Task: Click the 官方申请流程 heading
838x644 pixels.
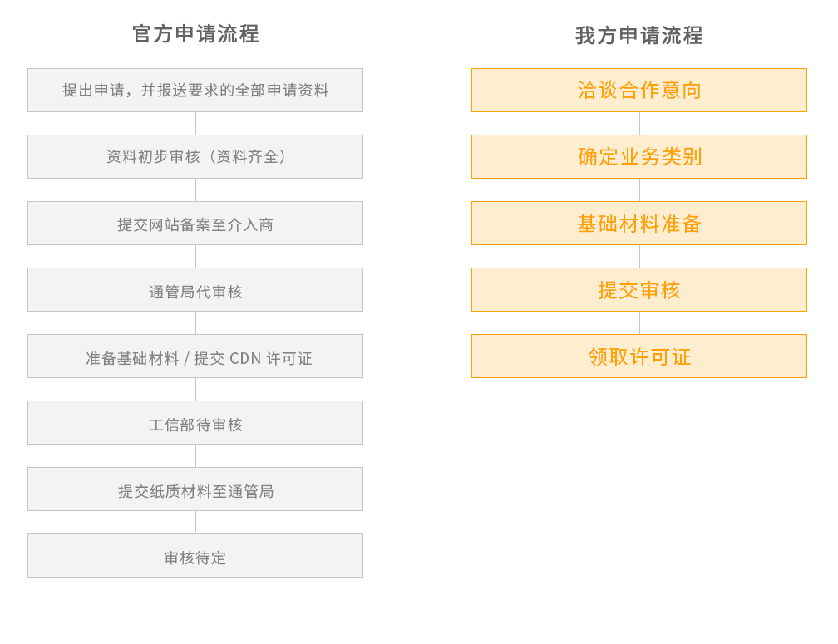Action: click(x=196, y=34)
